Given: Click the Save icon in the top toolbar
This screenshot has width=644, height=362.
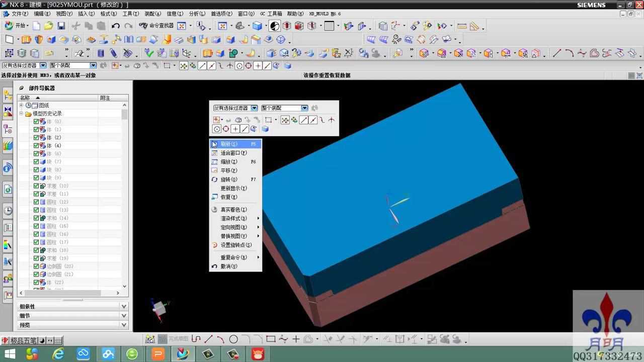Looking at the screenshot, I should click(61, 26).
